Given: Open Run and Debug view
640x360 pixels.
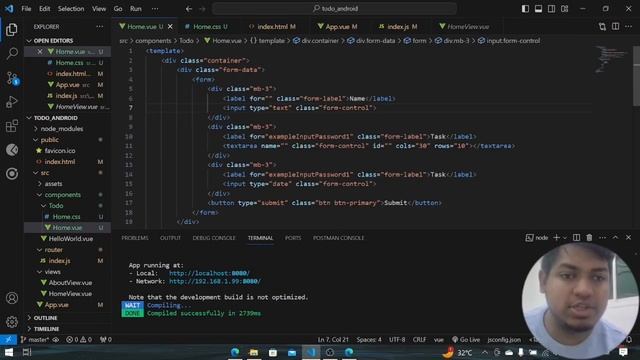Looking at the screenshot, I should [12, 102].
